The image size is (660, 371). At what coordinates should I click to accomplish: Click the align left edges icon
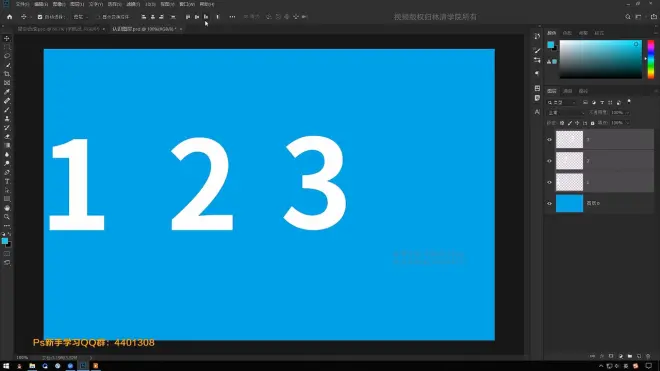[144, 17]
